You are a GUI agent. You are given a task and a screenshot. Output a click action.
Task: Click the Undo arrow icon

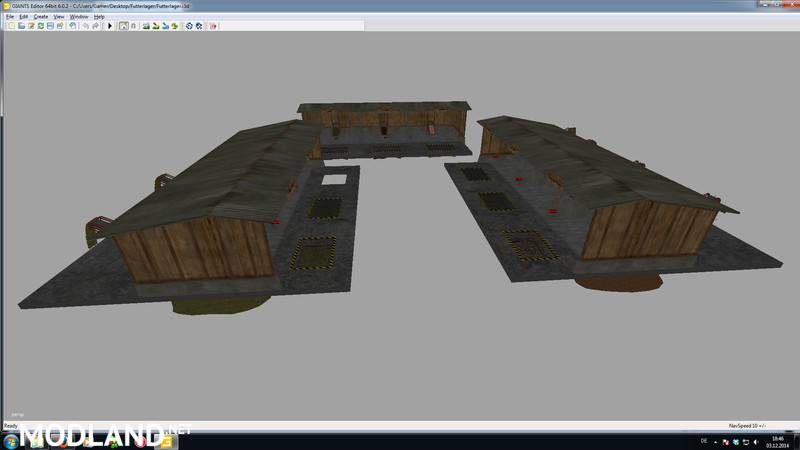click(x=85, y=26)
